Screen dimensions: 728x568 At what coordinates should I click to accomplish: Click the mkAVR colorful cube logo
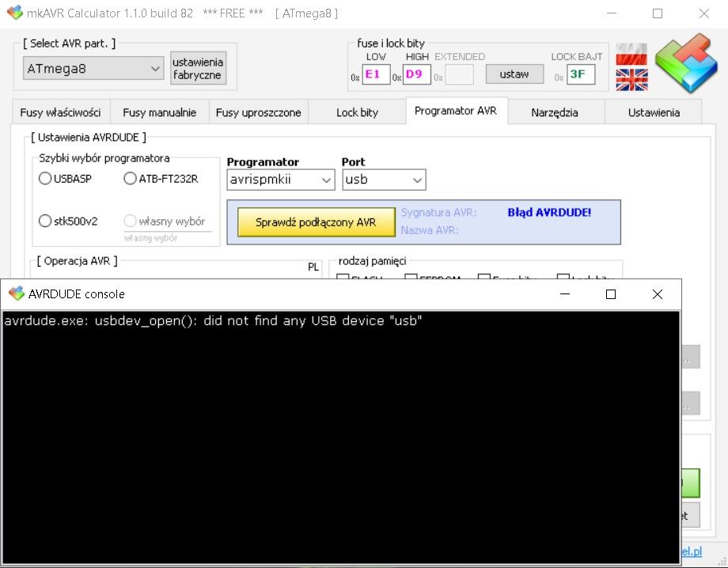point(686,63)
